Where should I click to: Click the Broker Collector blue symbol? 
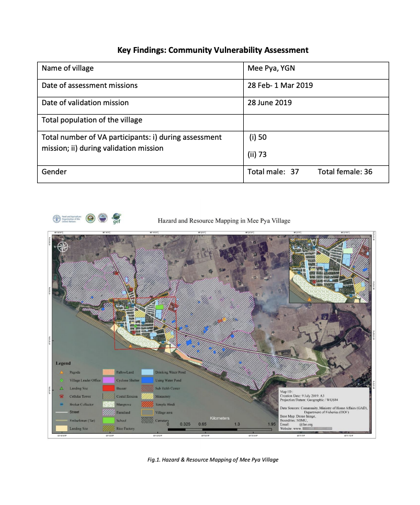click(62, 405)
